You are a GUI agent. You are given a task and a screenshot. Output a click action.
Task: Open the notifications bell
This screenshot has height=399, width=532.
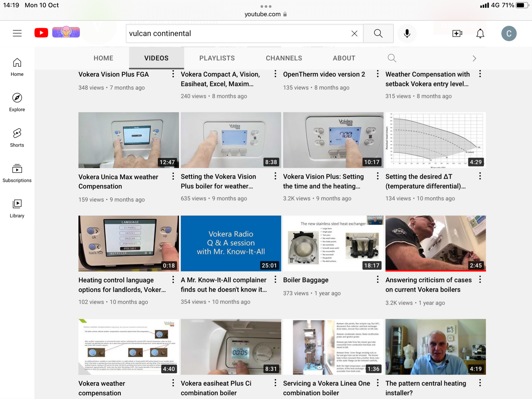click(480, 34)
